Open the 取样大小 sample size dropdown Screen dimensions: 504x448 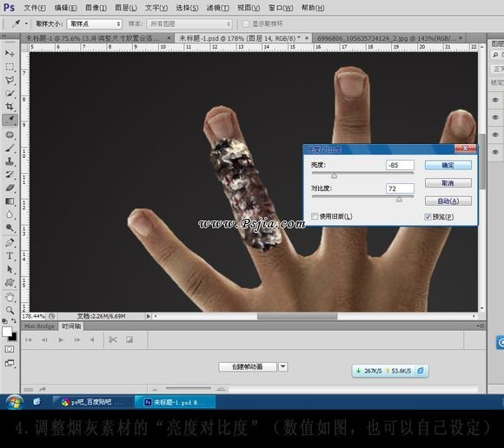(94, 23)
